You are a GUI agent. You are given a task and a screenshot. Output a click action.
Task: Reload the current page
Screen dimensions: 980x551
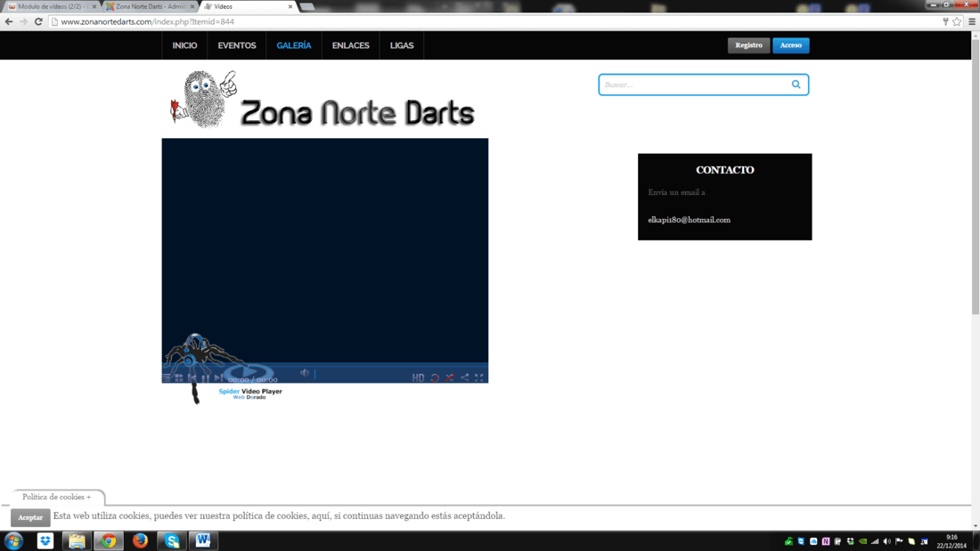[38, 21]
